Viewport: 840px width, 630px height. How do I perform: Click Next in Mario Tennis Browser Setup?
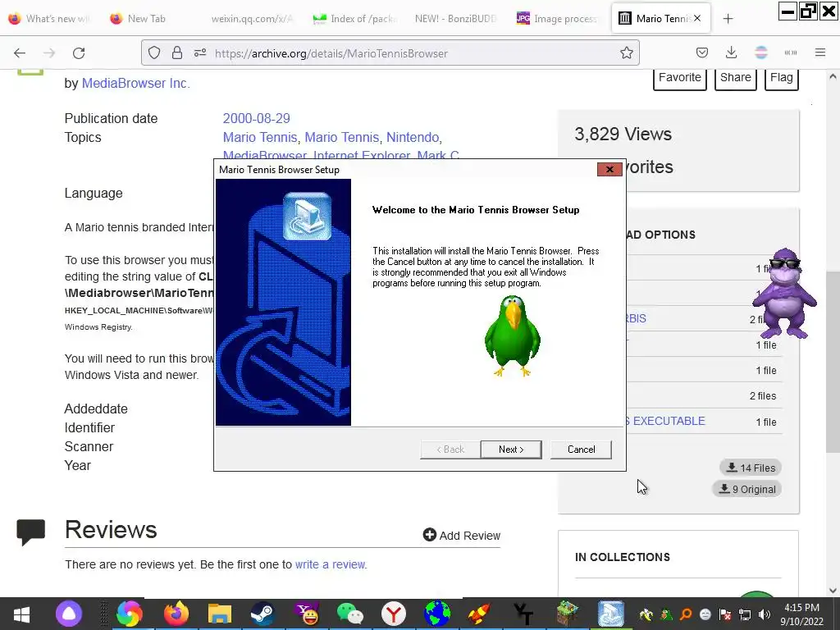tap(510, 450)
